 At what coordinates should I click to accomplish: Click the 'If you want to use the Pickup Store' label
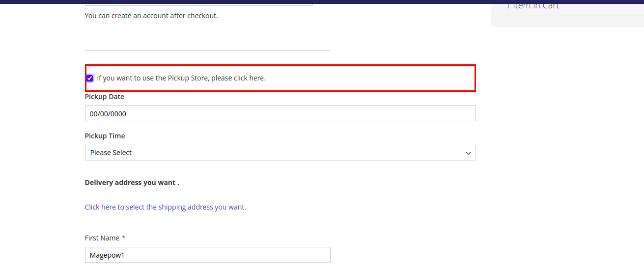181,78
